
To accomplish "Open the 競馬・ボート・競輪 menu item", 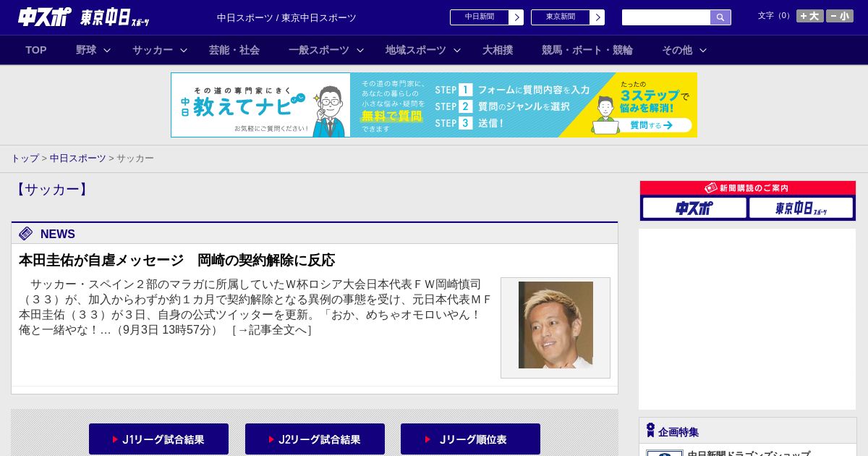I will pos(587,50).
